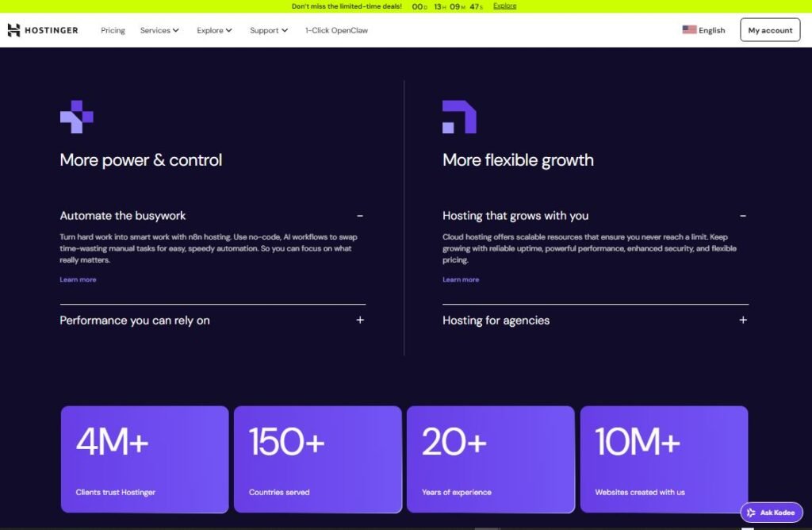The width and height of the screenshot is (812, 530).
Task: Expand Performance you can rely on section
Action: 360,321
